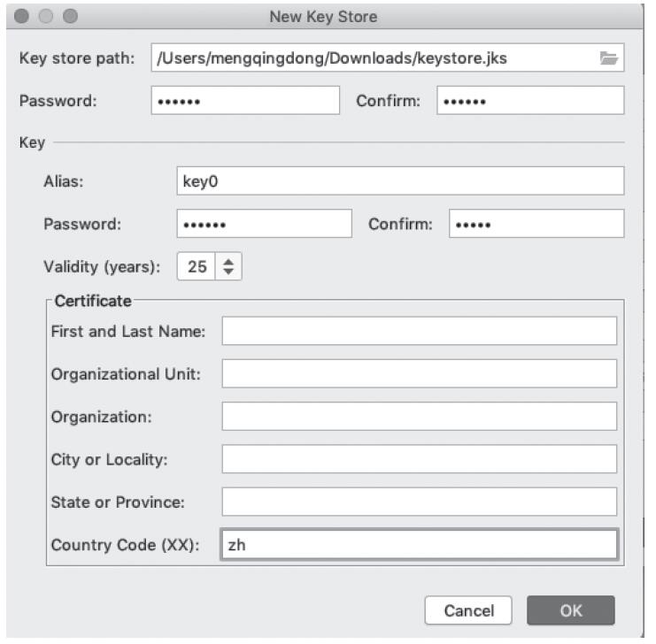Click the key store Confirm password field

[529, 101]
